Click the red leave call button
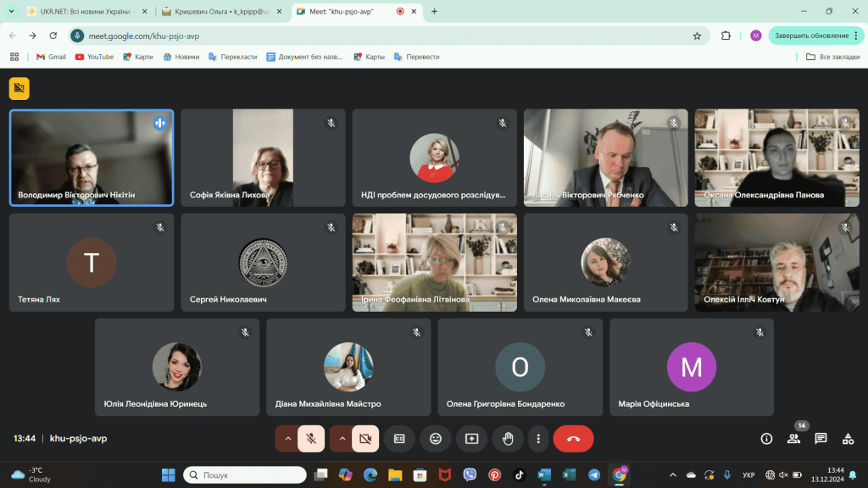This screenshot has width=868, height=488. click(573, 438)
